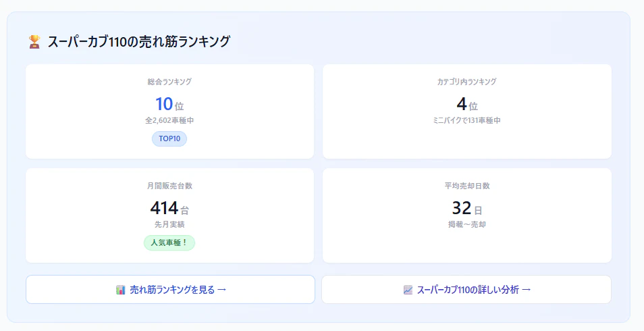Click the text 先月実績
The height and width of the screenshot is (331, 644).
coord(169,224)
